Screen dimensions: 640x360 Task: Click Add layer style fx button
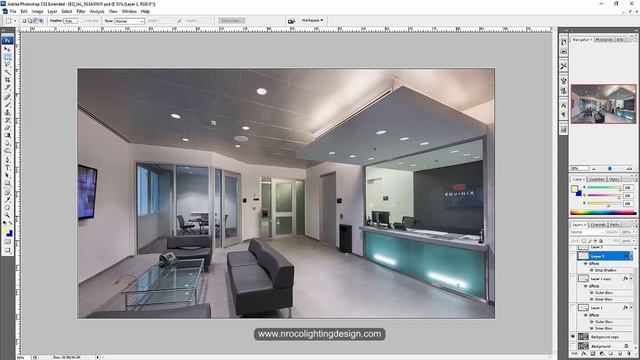583,353
